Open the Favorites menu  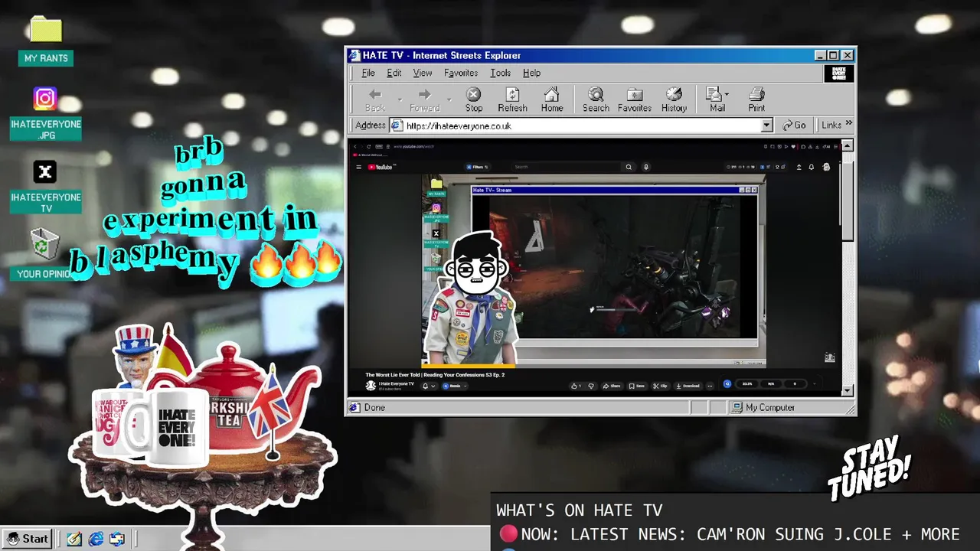click(461, 73)
